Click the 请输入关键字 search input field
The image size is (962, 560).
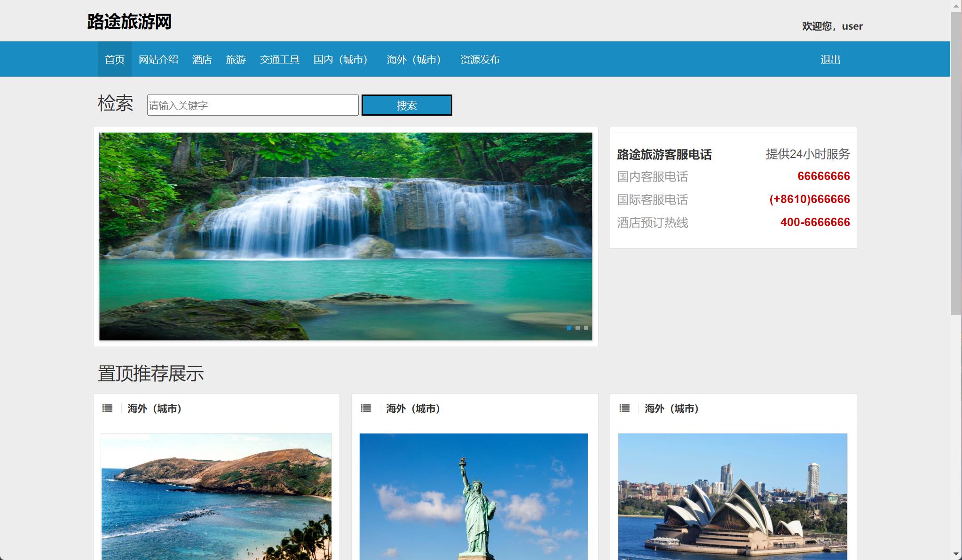(252, 105)
